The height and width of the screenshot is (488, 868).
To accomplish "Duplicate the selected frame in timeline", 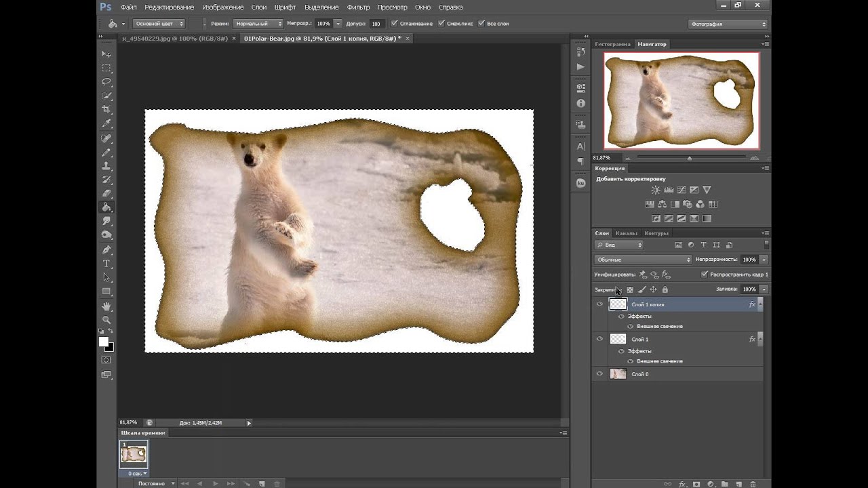I will tap(262, 484).
